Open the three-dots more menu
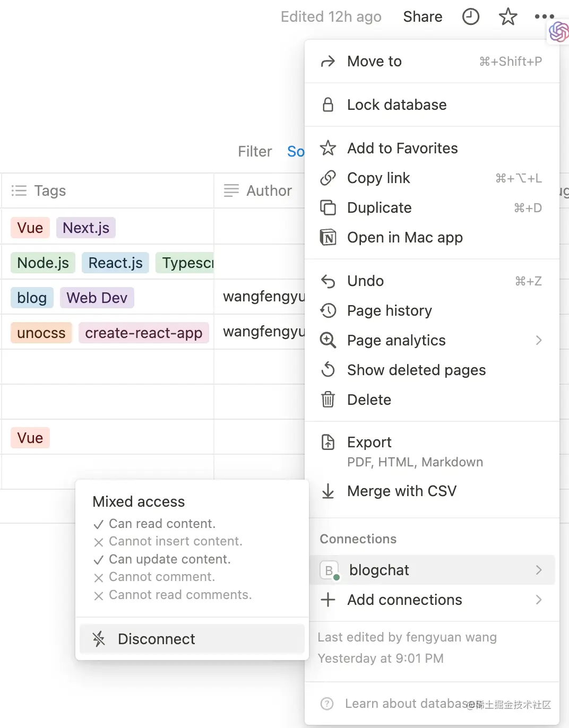Screen dimensions: 569x728 coord(545,17)
